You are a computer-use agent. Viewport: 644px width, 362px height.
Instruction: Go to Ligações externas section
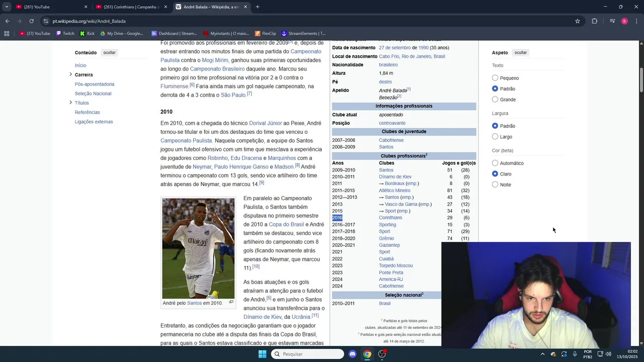pos(94,122)
